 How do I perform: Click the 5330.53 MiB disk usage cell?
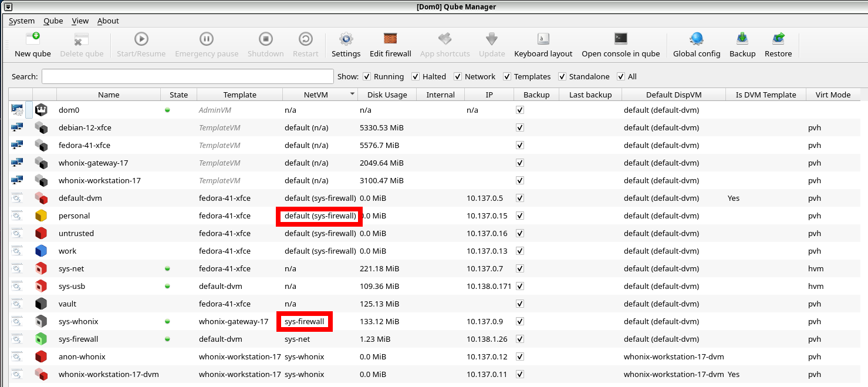381,127
